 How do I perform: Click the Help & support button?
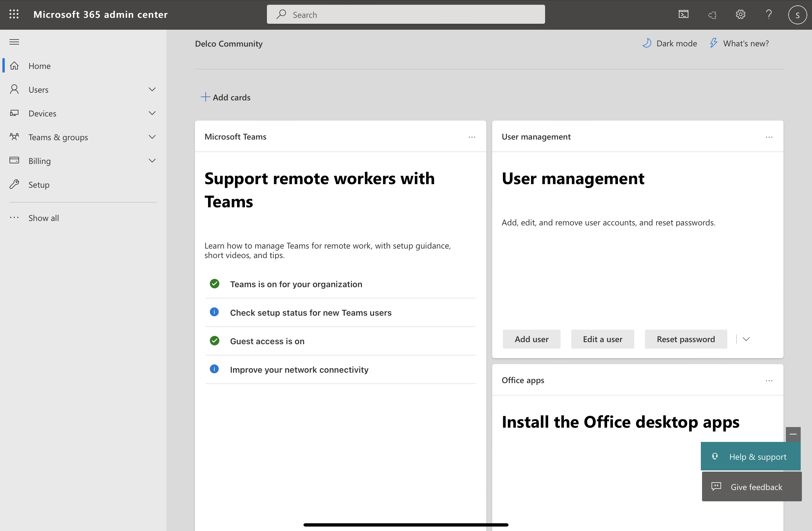pyautogui.click(x=750, y=456)
